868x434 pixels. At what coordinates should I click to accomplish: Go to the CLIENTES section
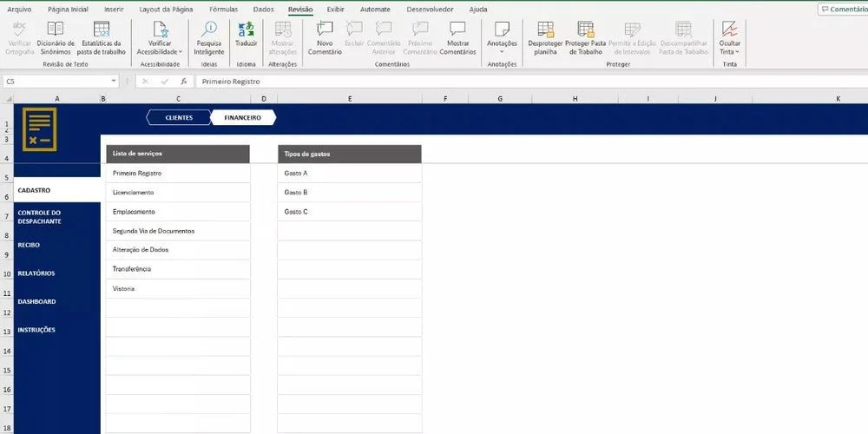(x=179, y=117)
